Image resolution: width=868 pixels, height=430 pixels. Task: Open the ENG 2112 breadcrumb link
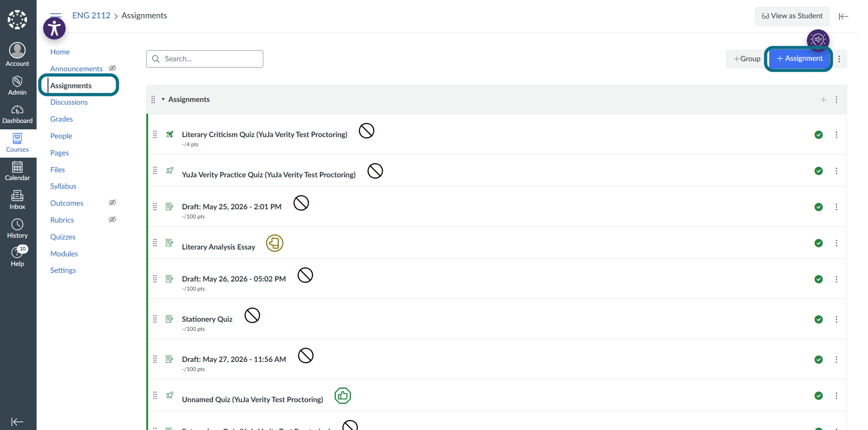(91, 16)
